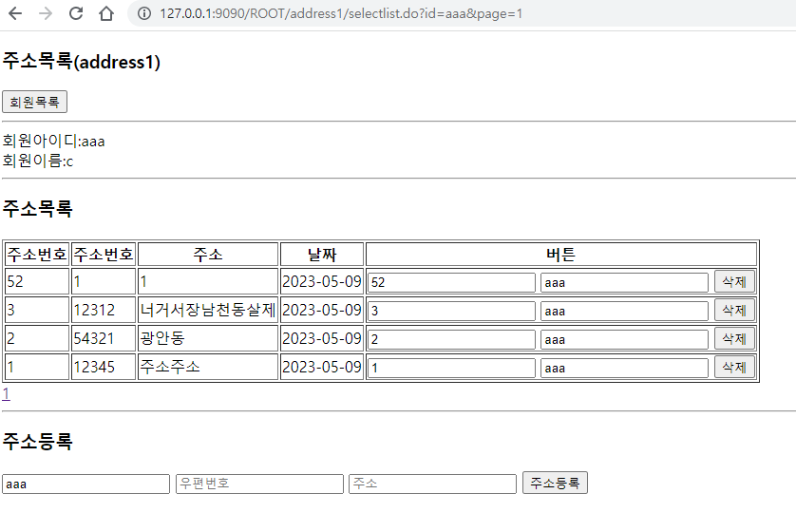
Task: Select the 54321 postal code cell
Action: tap(104, 338)
